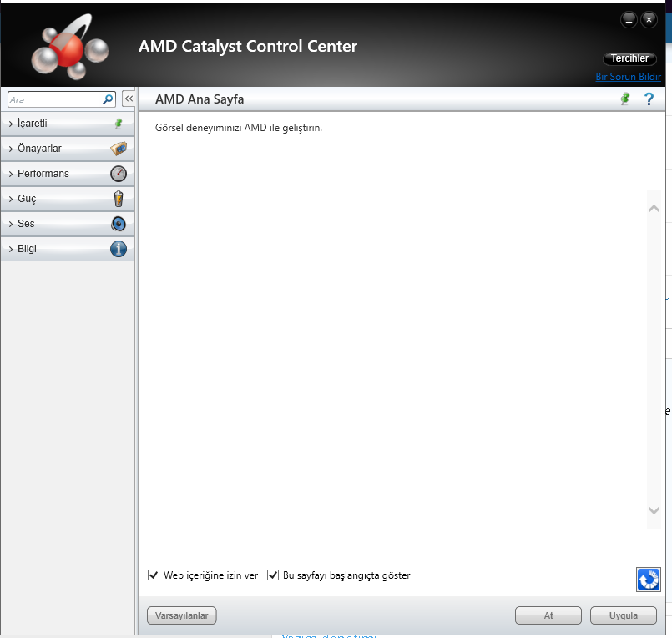Expand the Güç section
The image size is (672, 638).
click(68, 199)
